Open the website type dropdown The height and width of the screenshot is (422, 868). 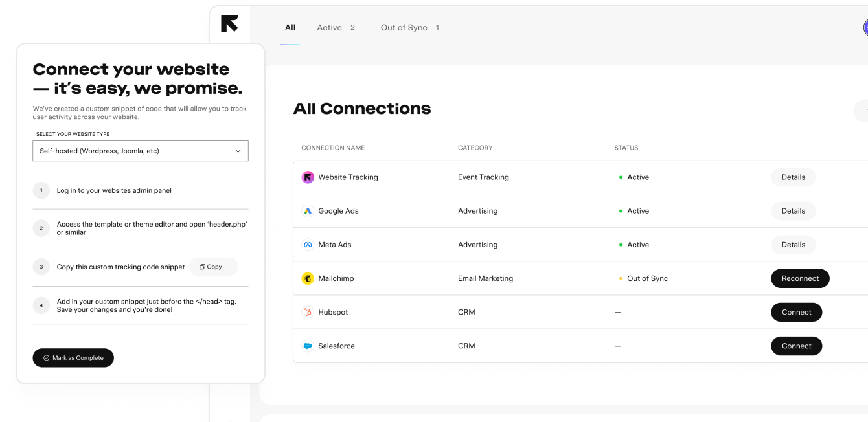coord(141,151)
